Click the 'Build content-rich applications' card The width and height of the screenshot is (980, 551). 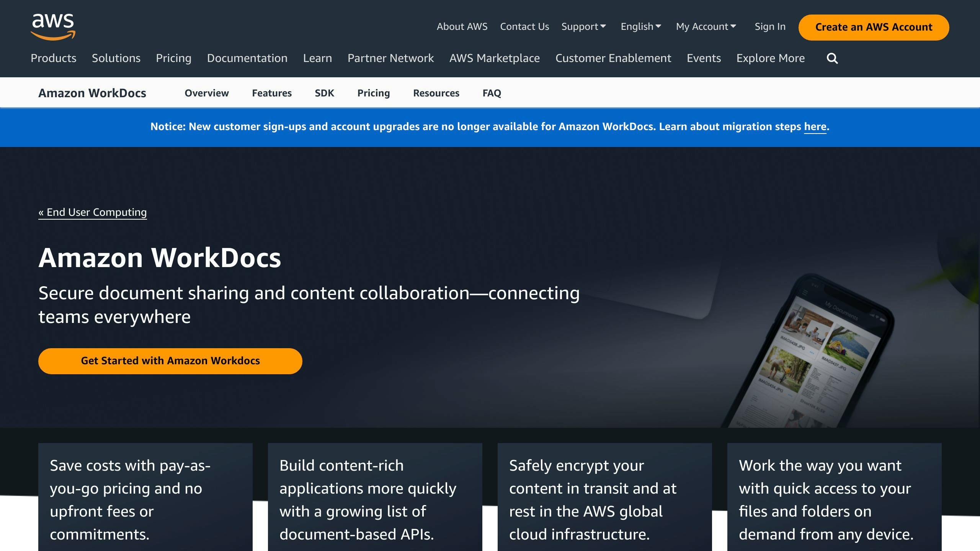click(375, 497)
